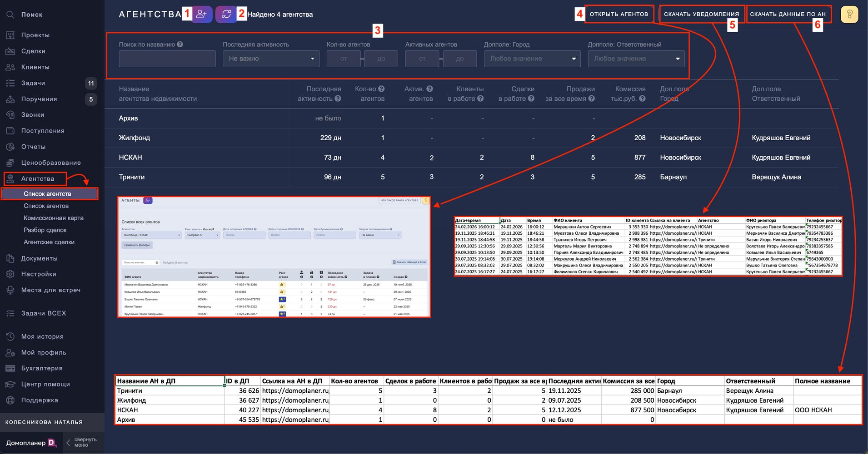Click the Поиск по названию input field

(x=167, y=59)
